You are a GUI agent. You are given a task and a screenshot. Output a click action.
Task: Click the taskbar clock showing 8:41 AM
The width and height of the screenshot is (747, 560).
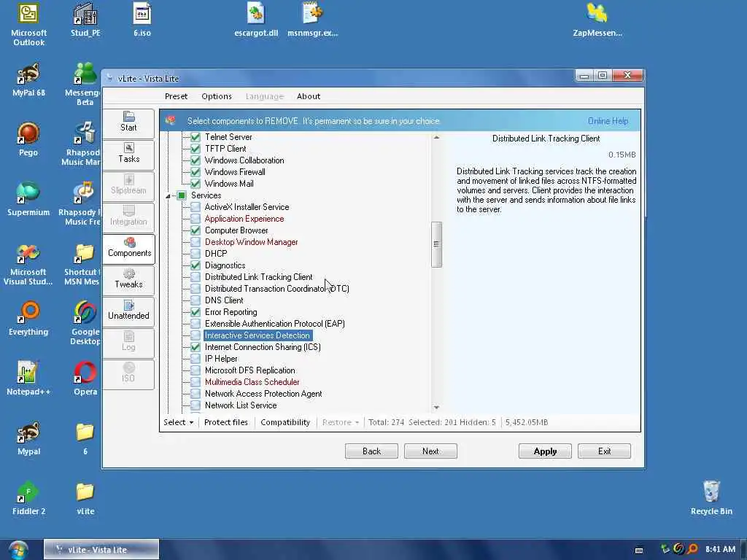click(x=720, y=550)
